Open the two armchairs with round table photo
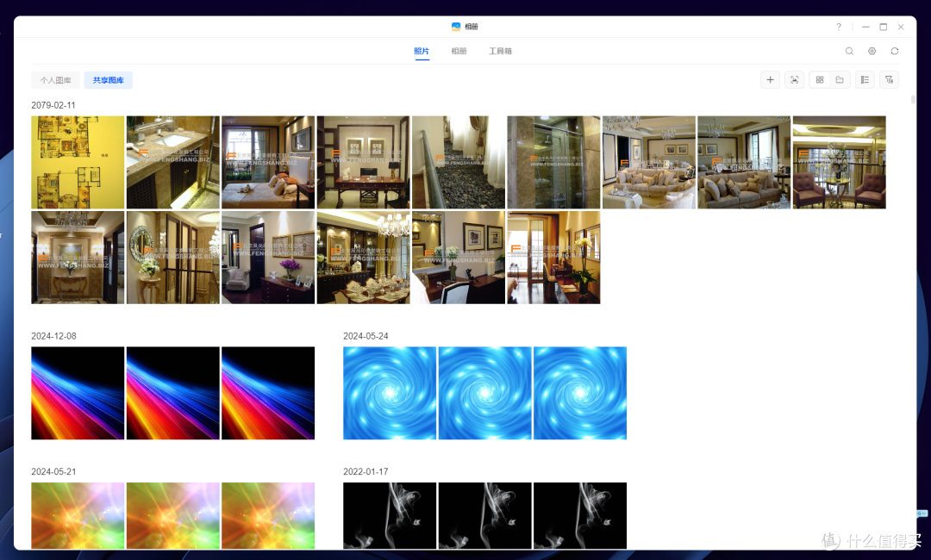Image resolution: width=931 pixels, height=560 pixels. (839, 163)
